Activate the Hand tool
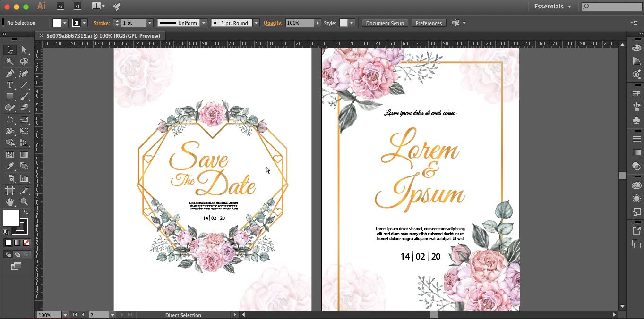 click(9, 202)
